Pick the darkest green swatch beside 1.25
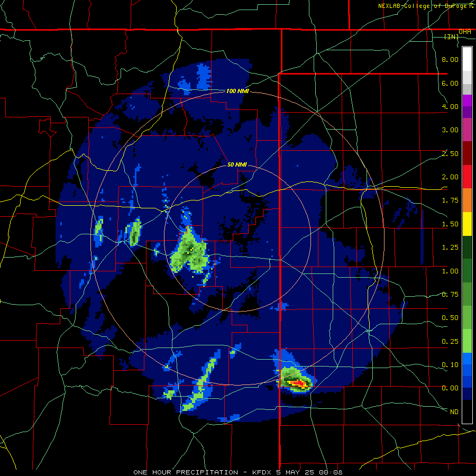476x476 pixels. pos(467,248)
